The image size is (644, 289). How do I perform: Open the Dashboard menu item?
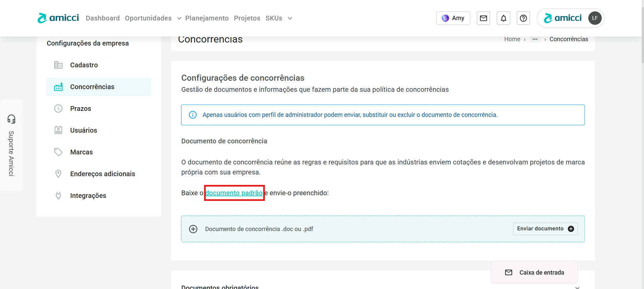coord(103,18)
